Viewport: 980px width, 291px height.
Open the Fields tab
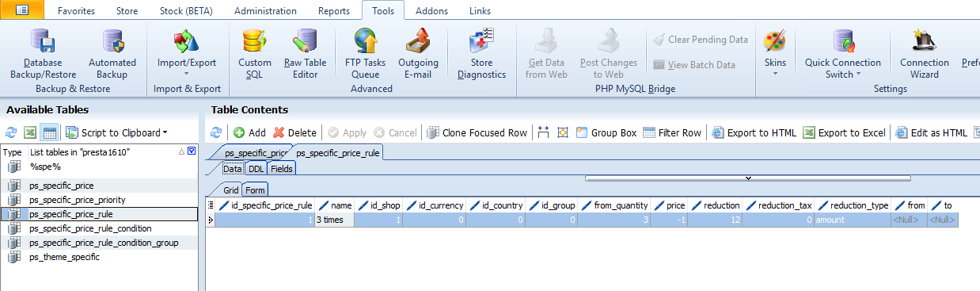tap(282, 169)
